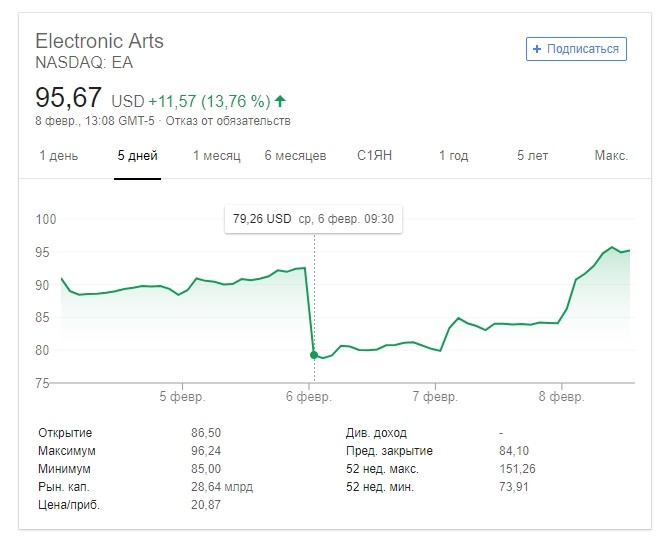Image resolution: width=671 pixels, height=538 pixels.
Task: Click the Открытие label
Action: (x=65, y=433)
